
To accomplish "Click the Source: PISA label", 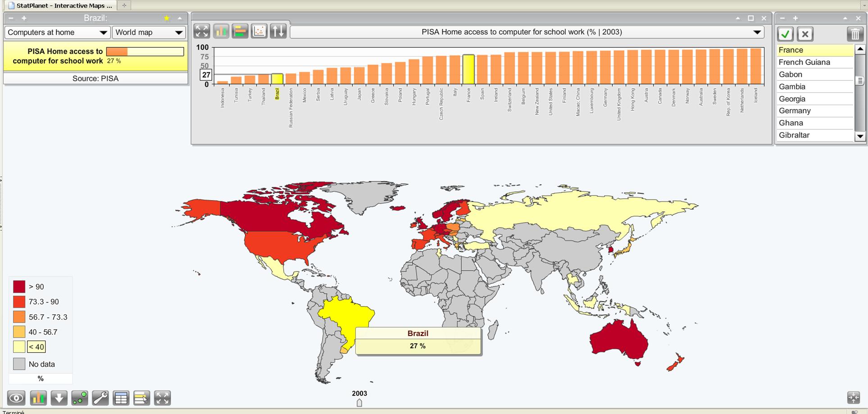I will pos(95,78).
